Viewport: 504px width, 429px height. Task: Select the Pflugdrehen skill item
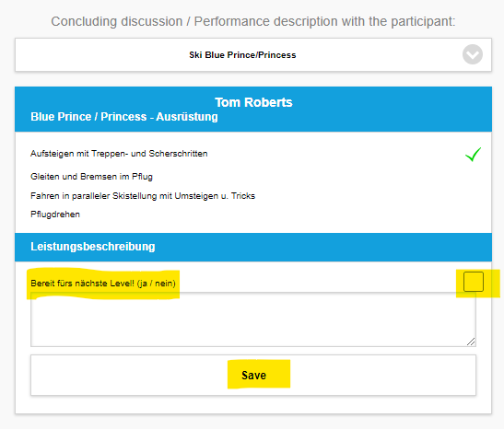pyautogui.click(x=55, y=214)
